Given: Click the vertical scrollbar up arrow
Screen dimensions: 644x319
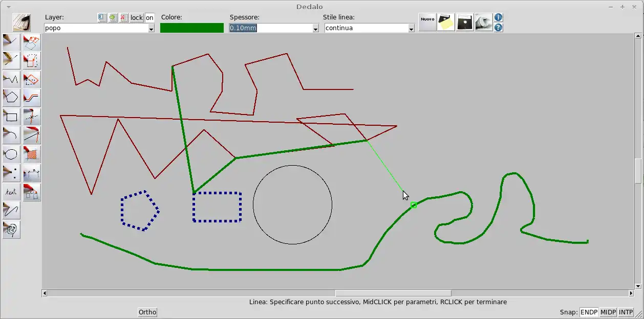Looking at the screenshot, I should (638, 36).
